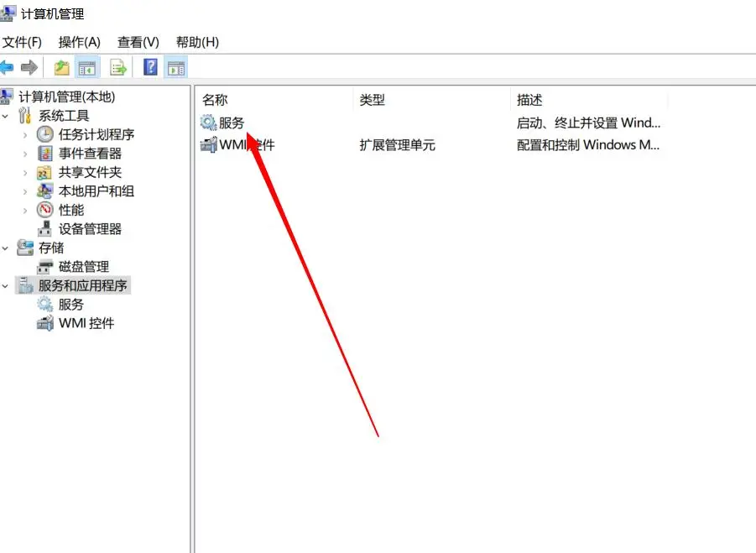Open the 文件(F) menu
This screenshot has height=553, width=756.
click(x=22, y=43)
